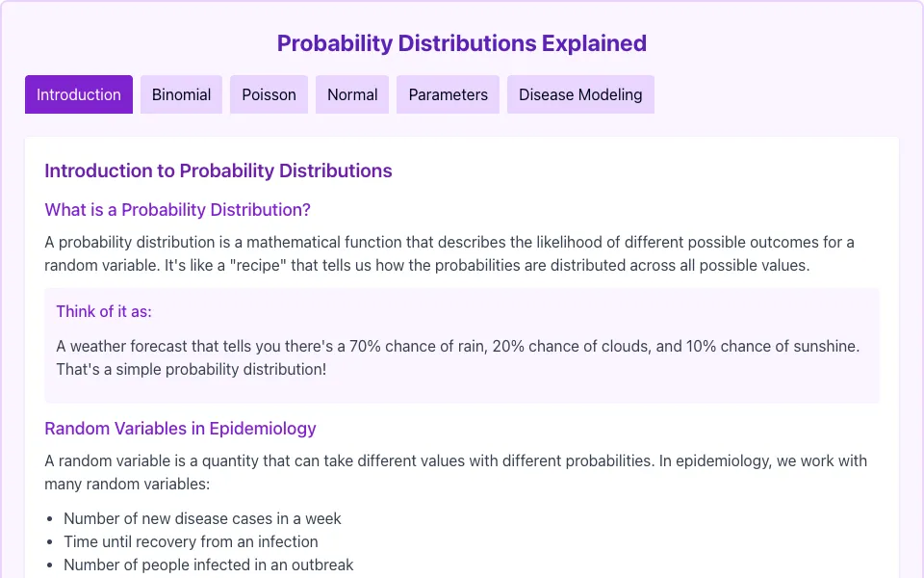Open the Normal distribution tab
Viewport: 924px width, 578px height.
(x=352, y=94)
